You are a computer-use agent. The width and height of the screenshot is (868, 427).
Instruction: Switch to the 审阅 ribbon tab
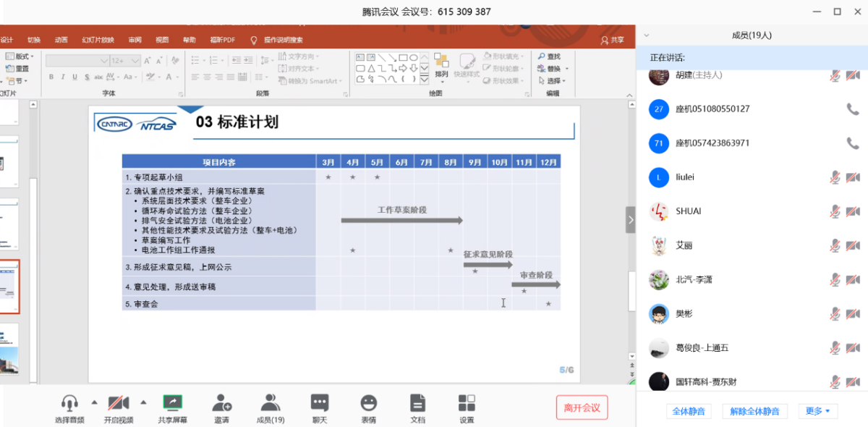pyautogui.click(x=135, y=40)
